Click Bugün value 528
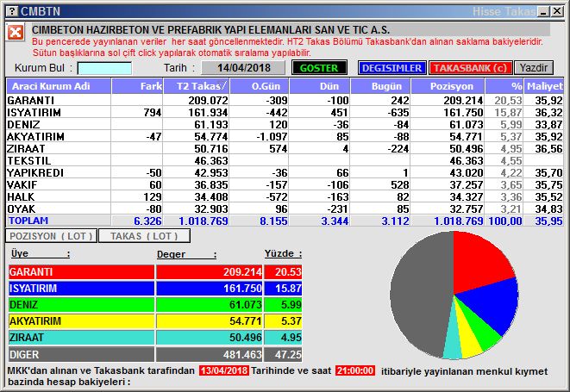Viewport: 570px width, 392px height. (399, 184)
